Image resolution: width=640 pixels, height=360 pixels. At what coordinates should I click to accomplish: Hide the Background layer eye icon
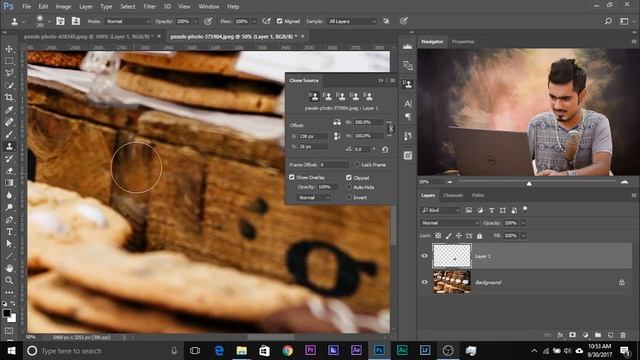point(424,282)
